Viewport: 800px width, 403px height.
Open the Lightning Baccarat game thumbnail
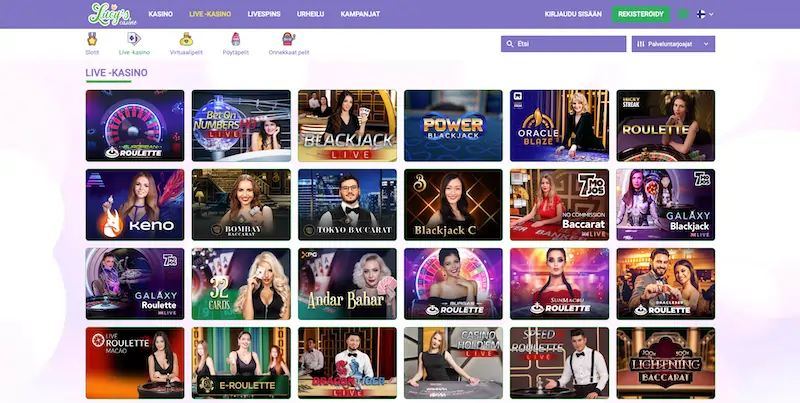click(x=665, y=363)
